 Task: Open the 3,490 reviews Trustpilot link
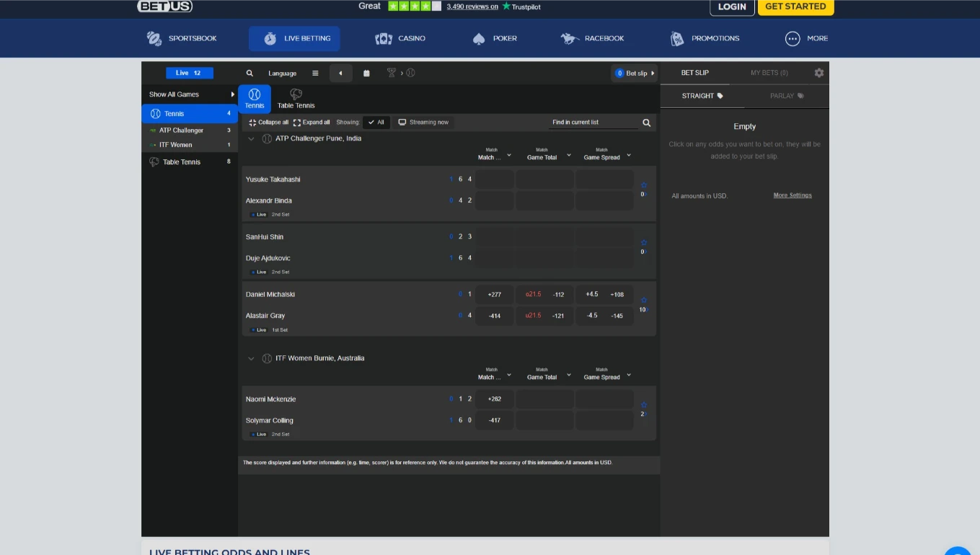(473, 6)
